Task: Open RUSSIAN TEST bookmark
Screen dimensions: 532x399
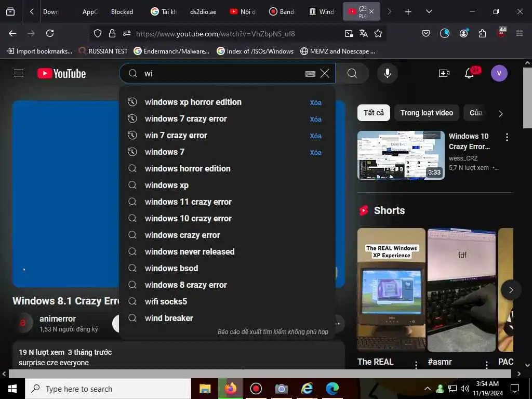Action: 103,51
